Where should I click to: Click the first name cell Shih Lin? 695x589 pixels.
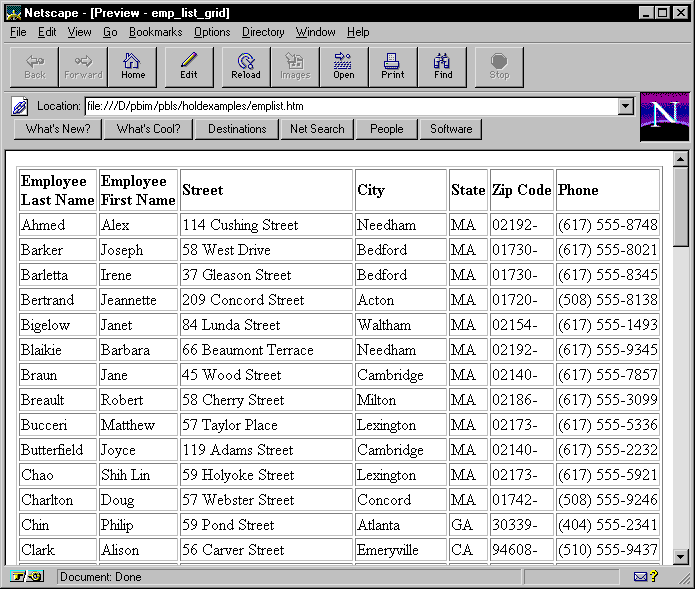138,475
